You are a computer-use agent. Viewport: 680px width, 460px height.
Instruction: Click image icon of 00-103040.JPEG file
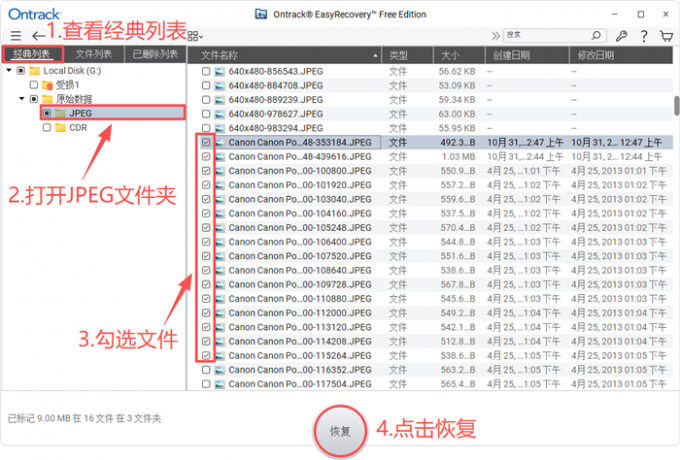click(220, 199)
